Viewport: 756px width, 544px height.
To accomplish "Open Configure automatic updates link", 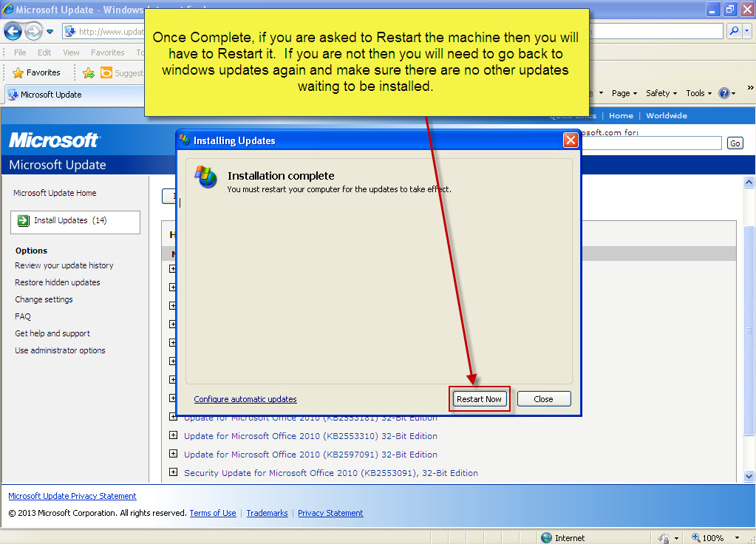I will click(245, 399).
